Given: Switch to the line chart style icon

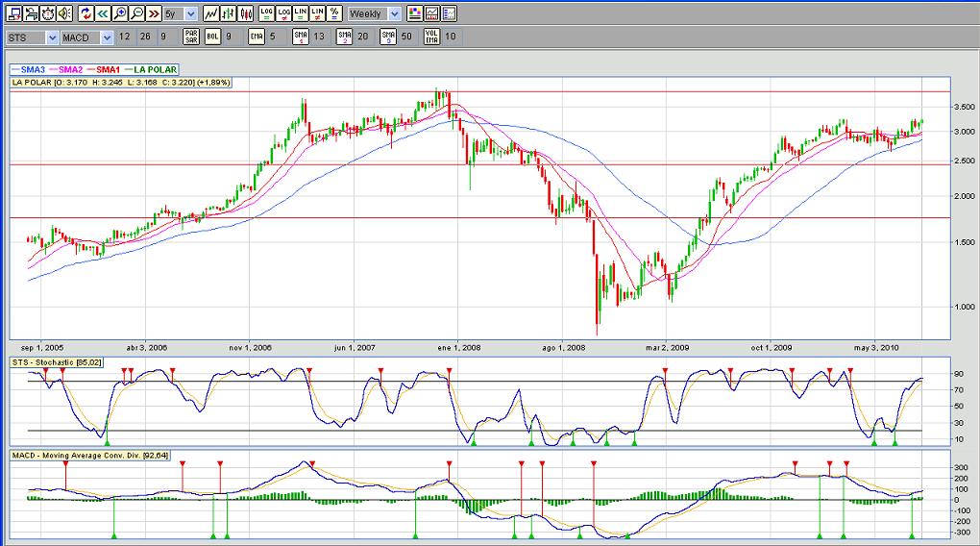Looking at the screenshot, I should [211, 13].
